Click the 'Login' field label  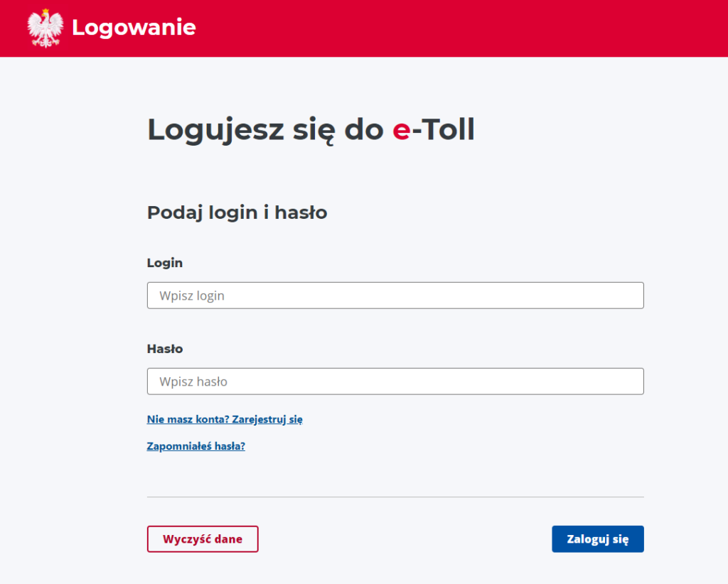165,263
